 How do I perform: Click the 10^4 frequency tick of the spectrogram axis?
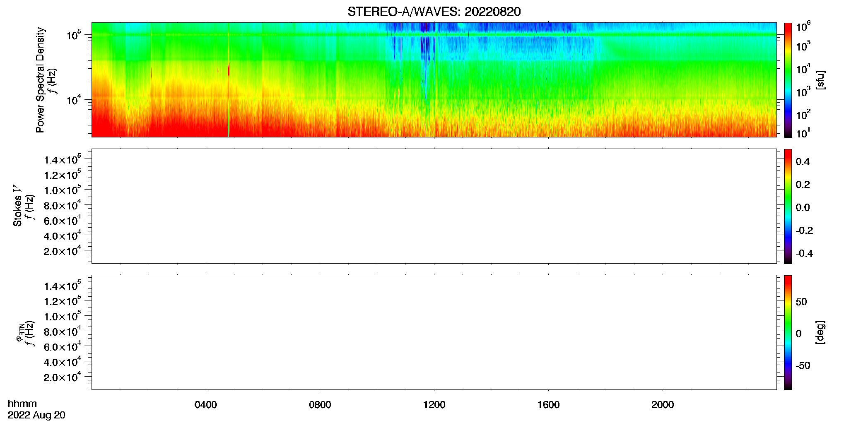[73, 100]
